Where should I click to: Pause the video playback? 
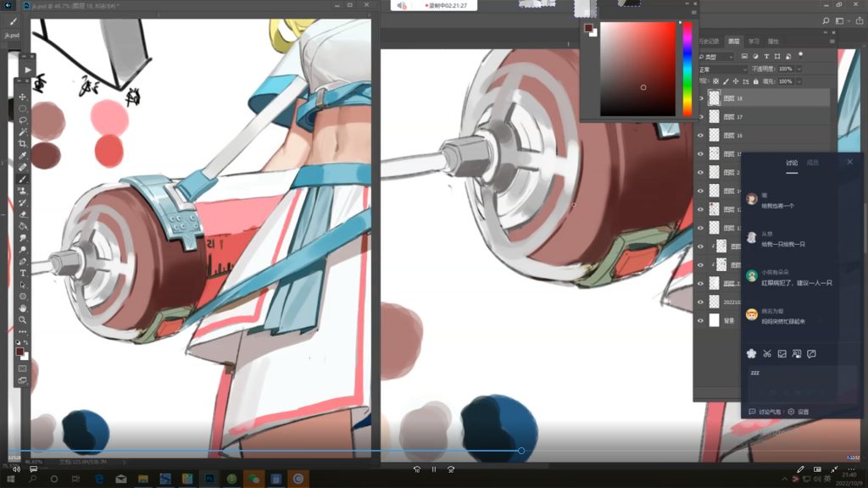pos(434,469)
